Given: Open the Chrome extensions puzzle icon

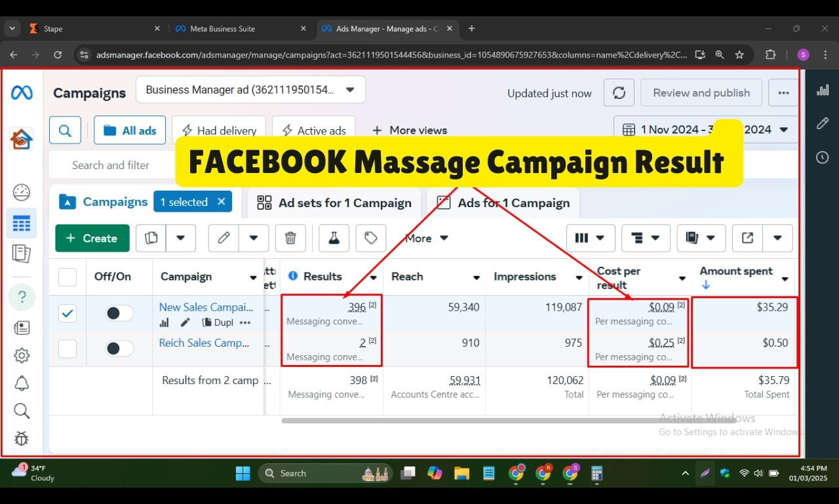Looking at the screenshot, I should tap(771, 55).
